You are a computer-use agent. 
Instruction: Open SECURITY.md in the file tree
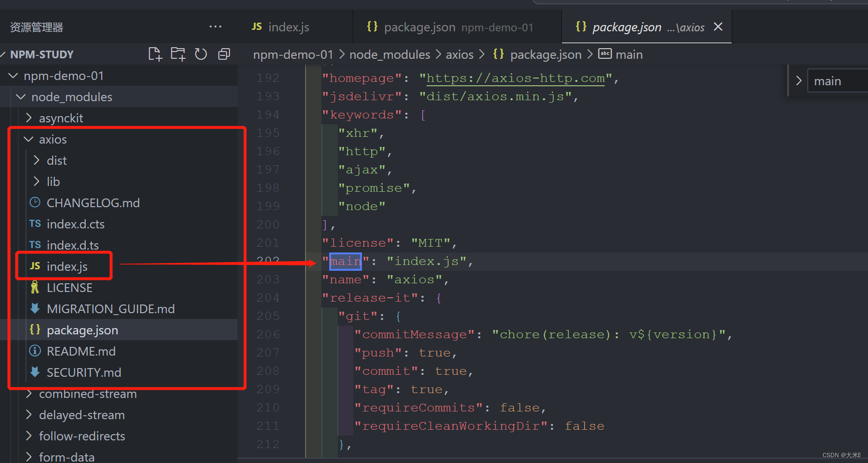pyautogui.click(x=84, y=372)
